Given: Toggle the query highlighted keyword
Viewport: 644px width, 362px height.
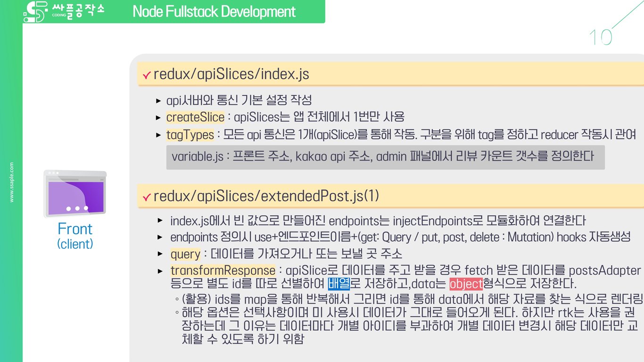Looking at the screenshot, I should tap(185, 254).
